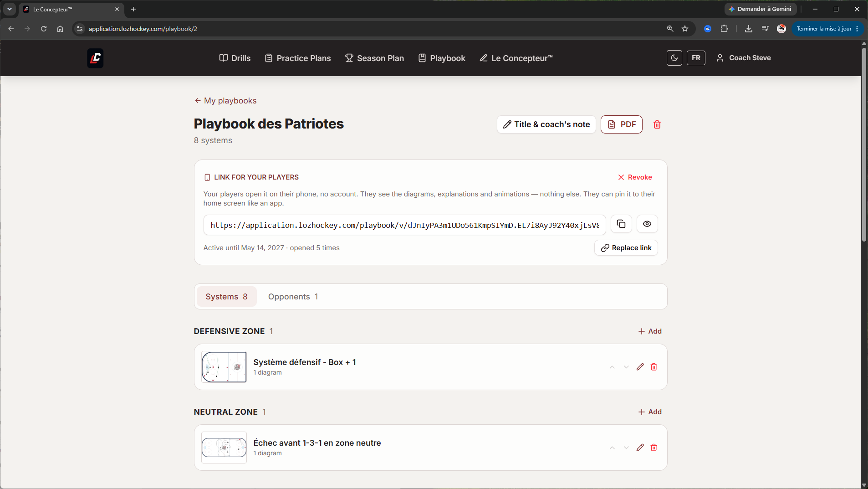Click Replace link button
868x489 pixels.
click(x=626, y=248)
